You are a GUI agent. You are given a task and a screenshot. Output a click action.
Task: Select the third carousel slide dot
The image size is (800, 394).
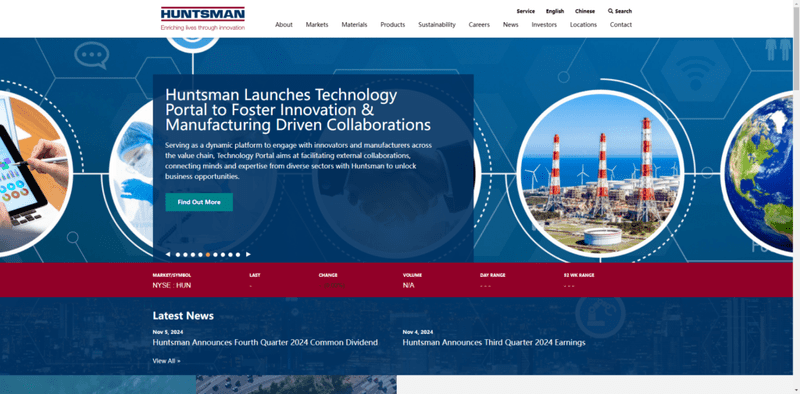click(193, 254)
